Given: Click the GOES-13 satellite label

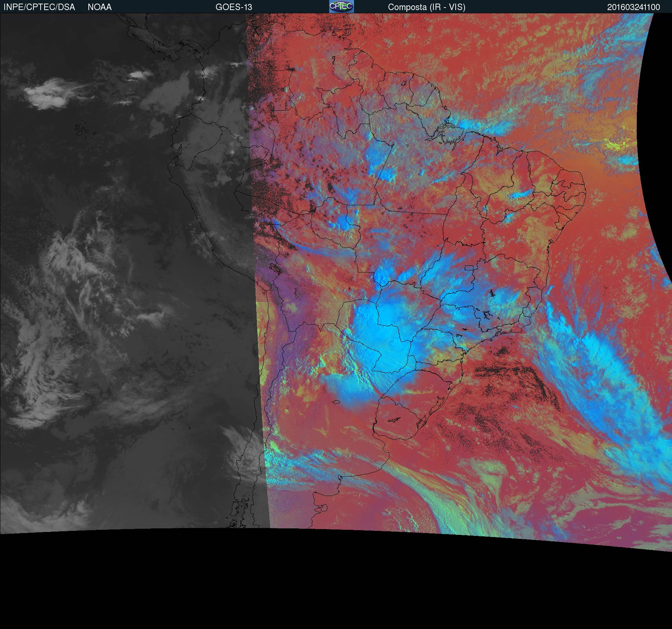Looking at the screenshot, I should (x=234, y=7).
